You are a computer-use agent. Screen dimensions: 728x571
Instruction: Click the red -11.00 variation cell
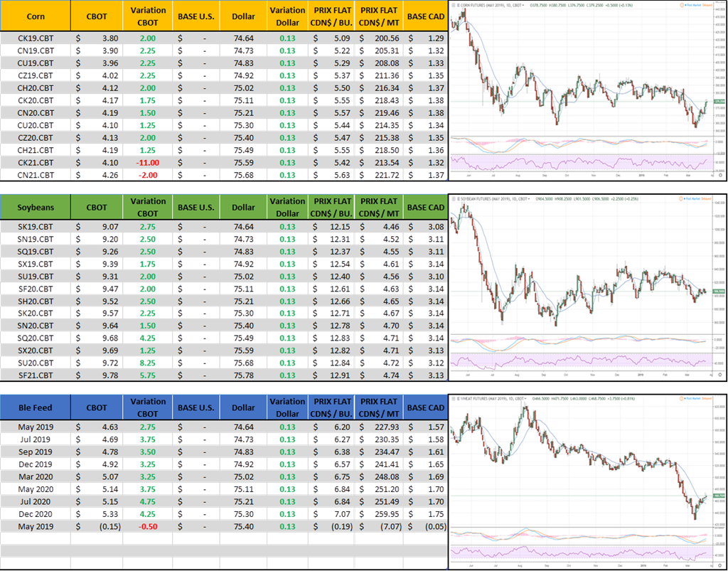(x=149, y=162)
